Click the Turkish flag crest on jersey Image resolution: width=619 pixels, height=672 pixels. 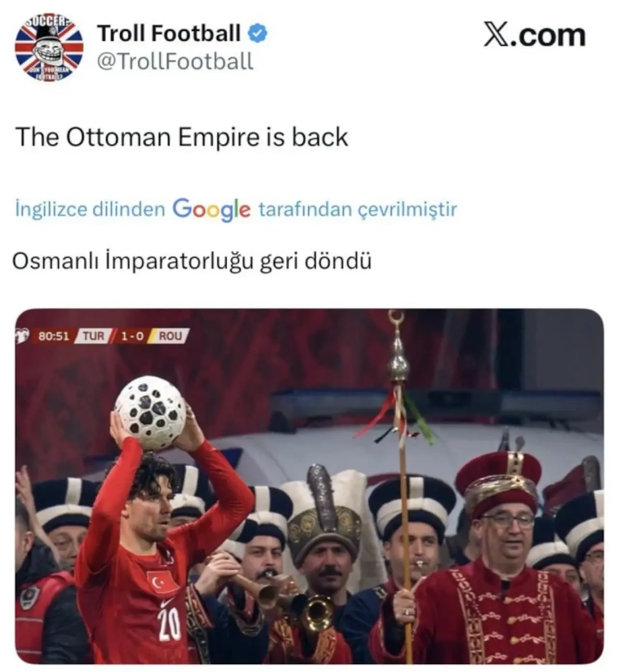(163, 583)
